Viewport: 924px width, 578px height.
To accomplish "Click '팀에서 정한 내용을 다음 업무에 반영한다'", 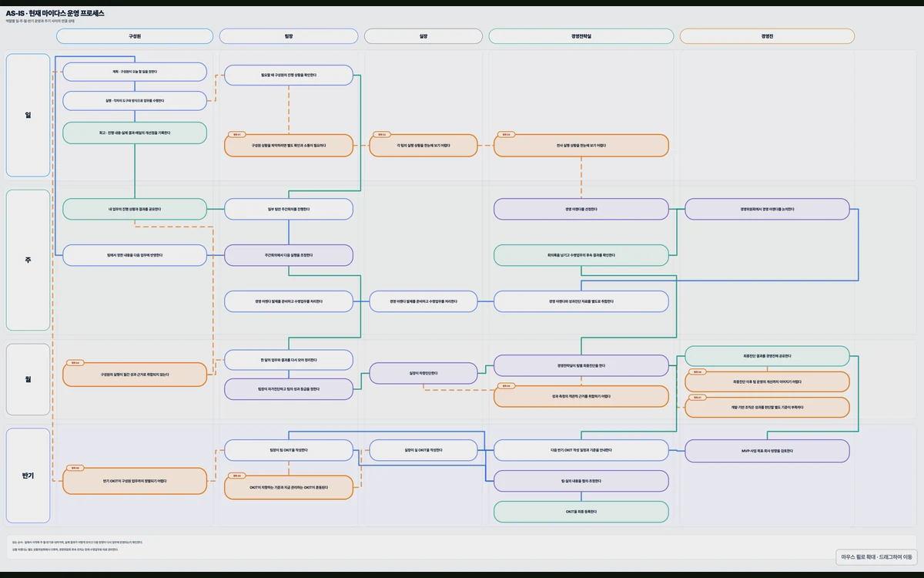I will coord(135,255).
